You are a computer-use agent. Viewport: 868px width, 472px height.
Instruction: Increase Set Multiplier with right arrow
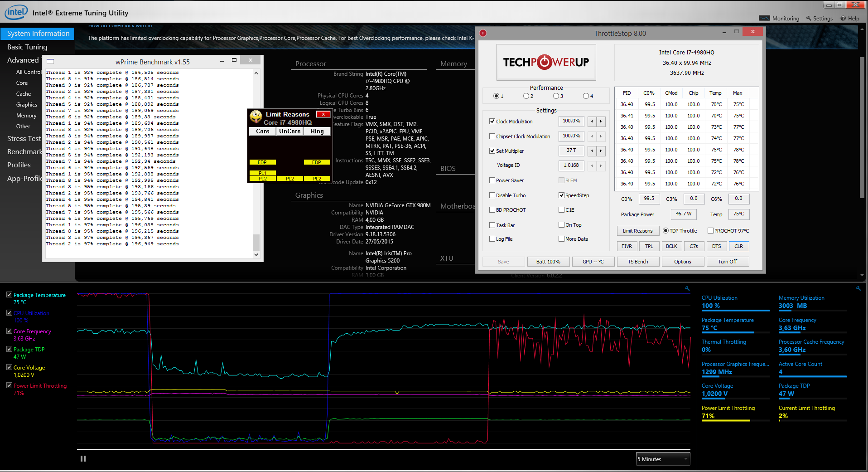(601, 151)
